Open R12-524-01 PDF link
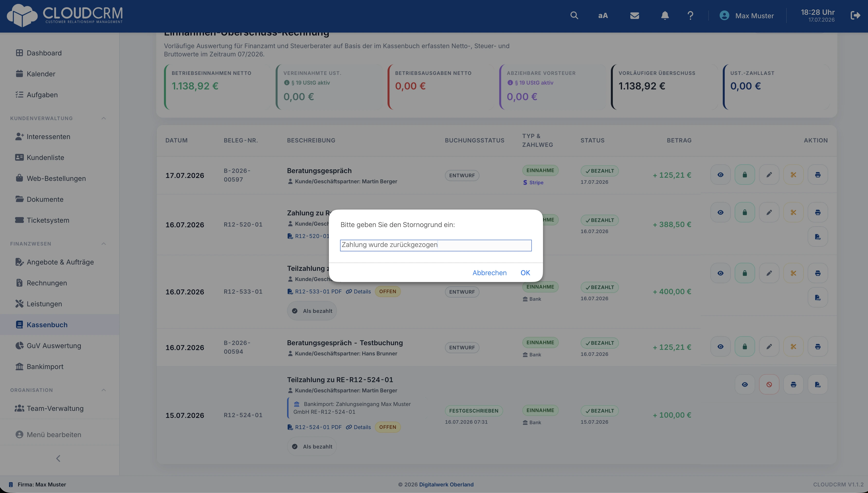This screenshot has width=868, height=493. [314, 427]
